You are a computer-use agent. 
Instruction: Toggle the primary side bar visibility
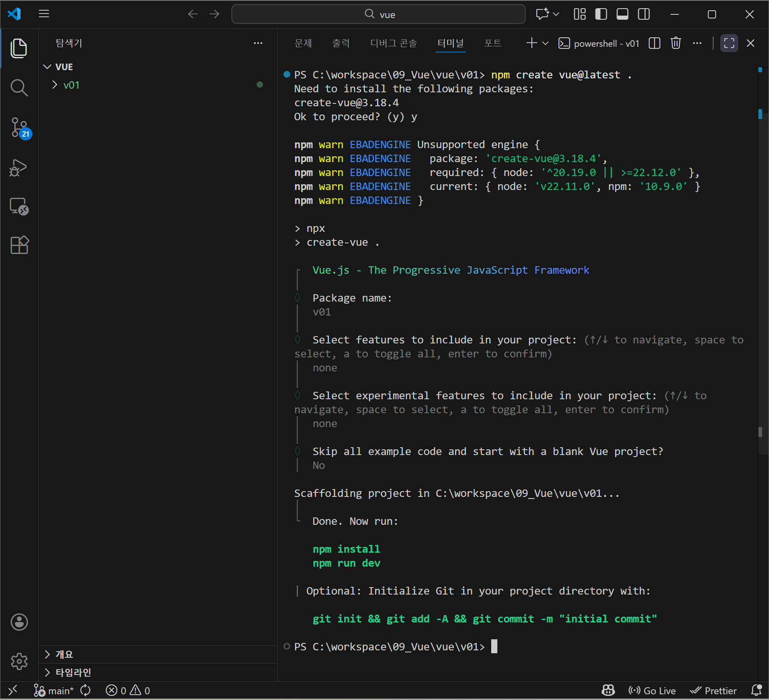coord(601,14)
